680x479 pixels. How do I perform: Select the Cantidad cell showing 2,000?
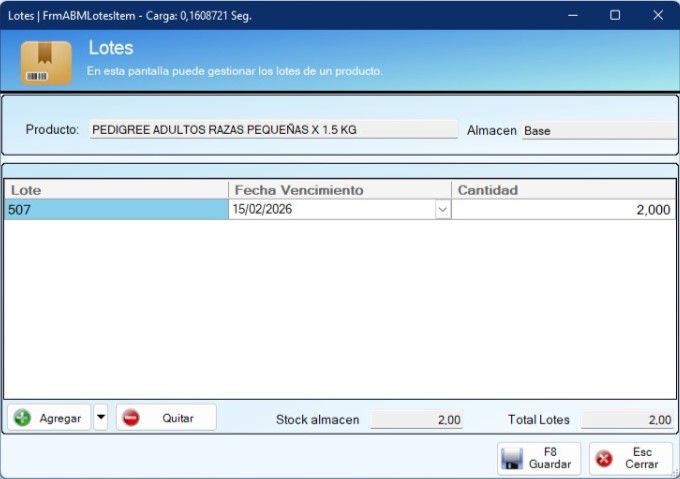[563, 210]
